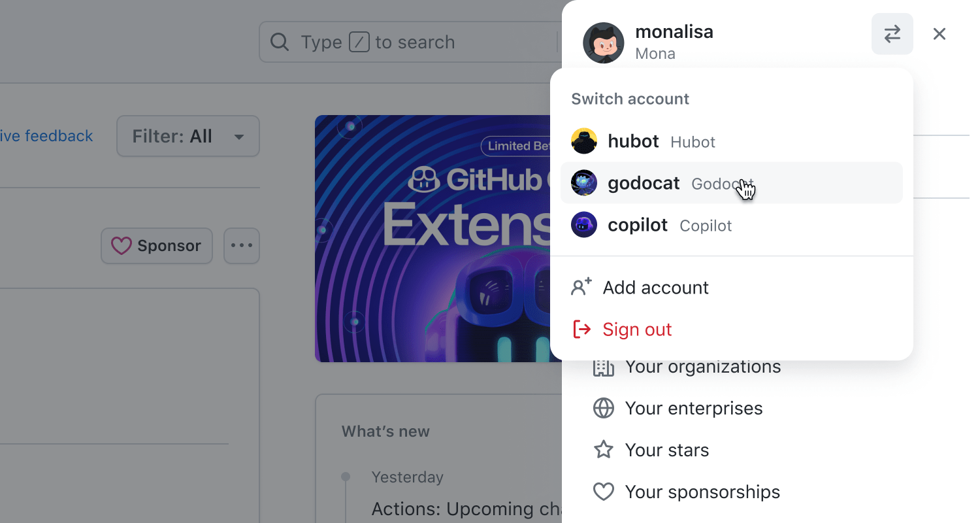Image resolution: width=980 pixels, height=523 pixels.
Task: Open Your enterprises menu item
Action: click(694, 408)
